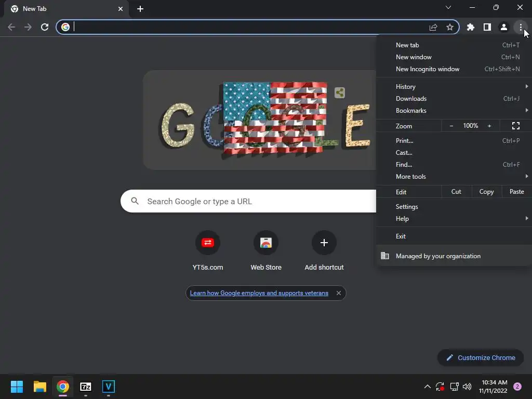This screenshot has width=532, height=399.
Task: Open Learn how Google employs veterans link
Action: [x=259, y=293]
